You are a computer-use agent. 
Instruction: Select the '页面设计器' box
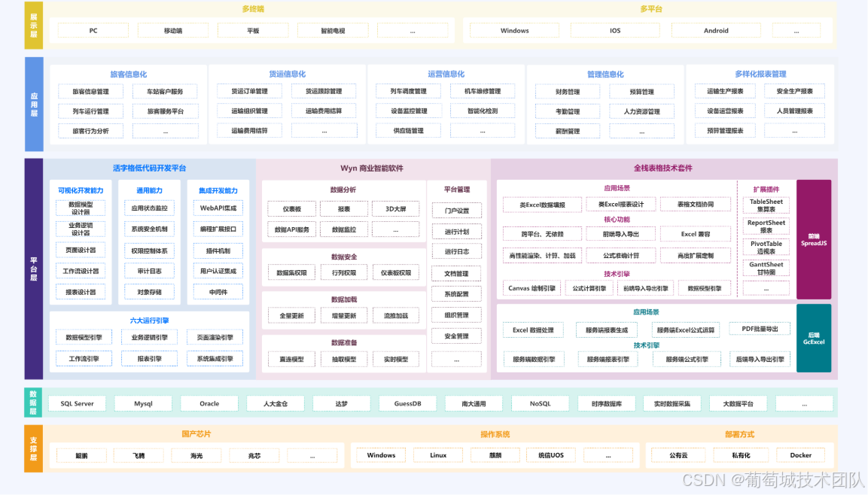(x=81, y=250)
